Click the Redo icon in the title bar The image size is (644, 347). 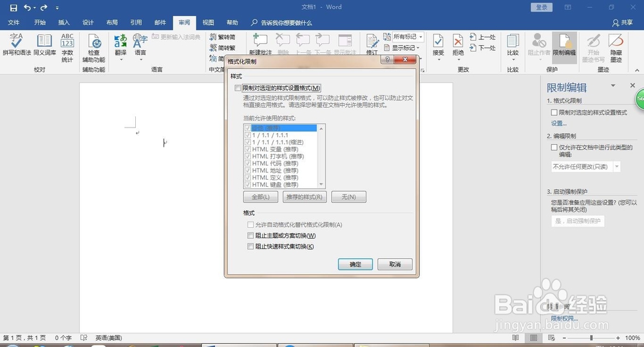[44, 7]
